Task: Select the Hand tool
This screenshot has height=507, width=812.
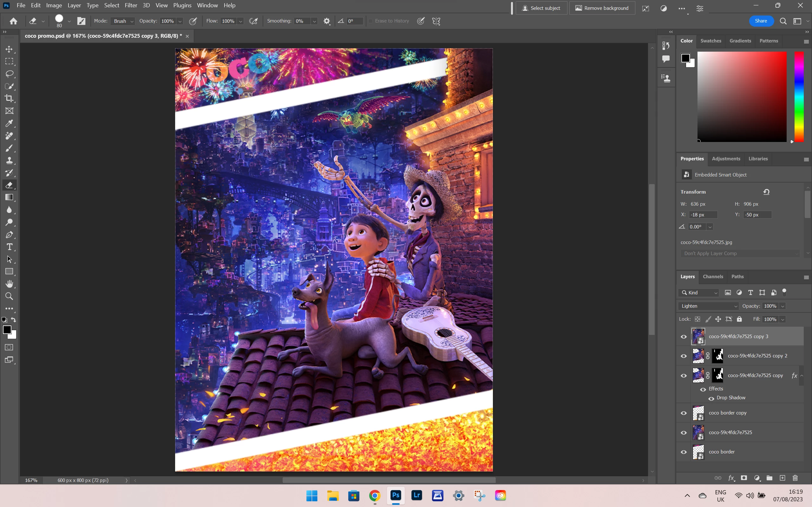Action: coord(9,284)
